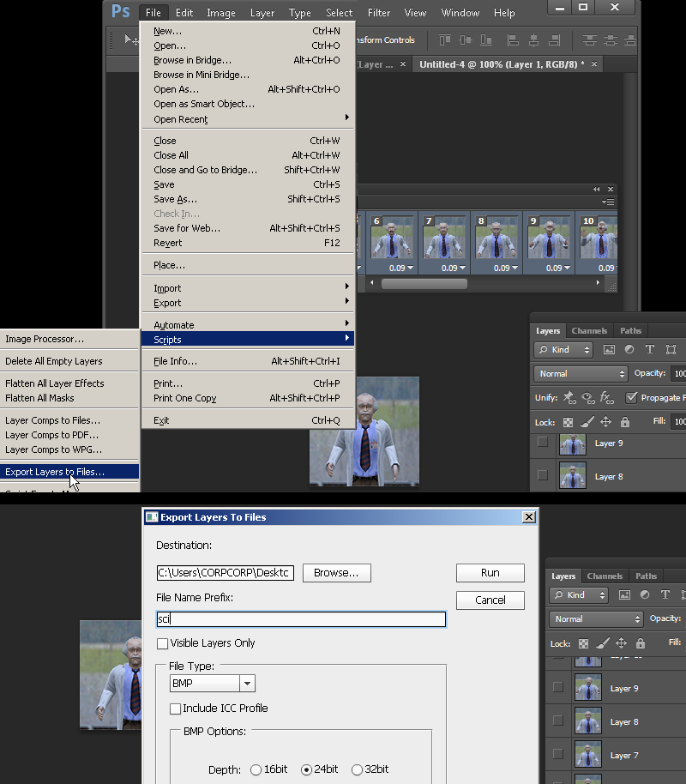Select Layer 9 thumbnail, Layers panel beside File menu
Screen dimensions: 686x784
pos(573,444)
